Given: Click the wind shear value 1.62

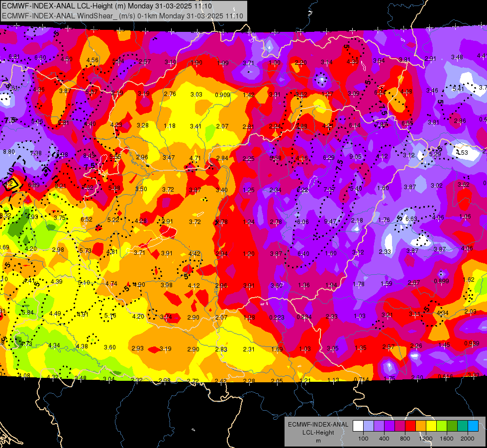Looking at the screenshot, I should 469,279.
